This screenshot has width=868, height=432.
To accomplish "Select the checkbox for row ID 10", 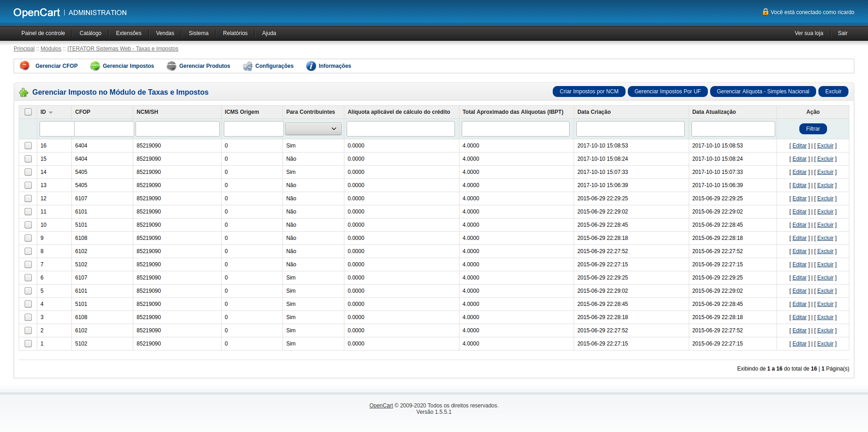I will pos(28,225).
